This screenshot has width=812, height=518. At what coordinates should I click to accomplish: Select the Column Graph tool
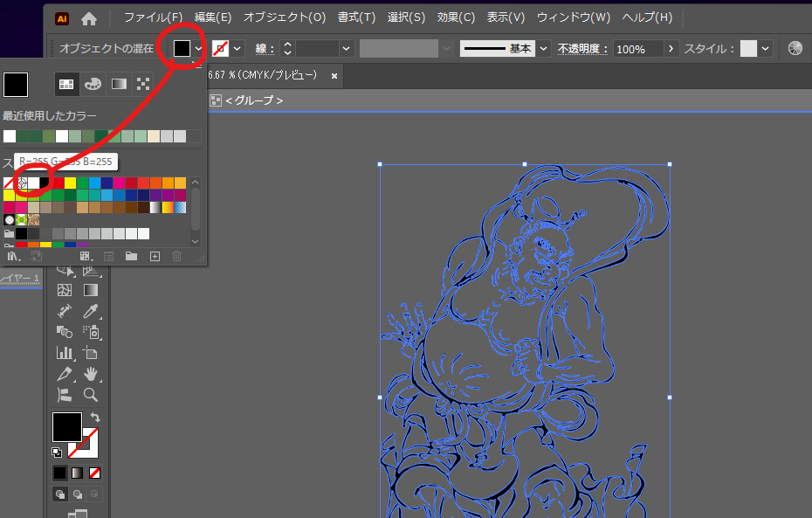pyautogui.click(x=65, y=353)
